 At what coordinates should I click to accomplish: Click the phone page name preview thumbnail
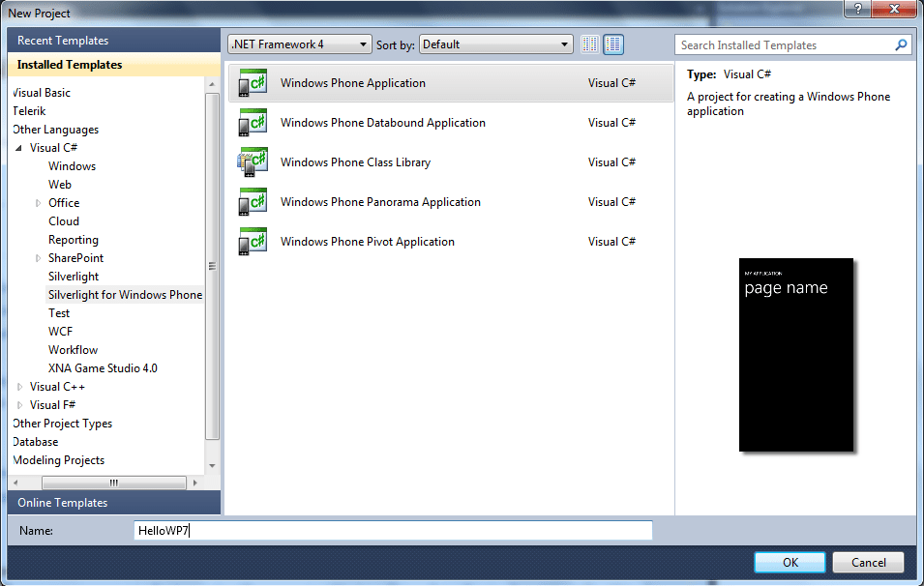click(796, 355)
